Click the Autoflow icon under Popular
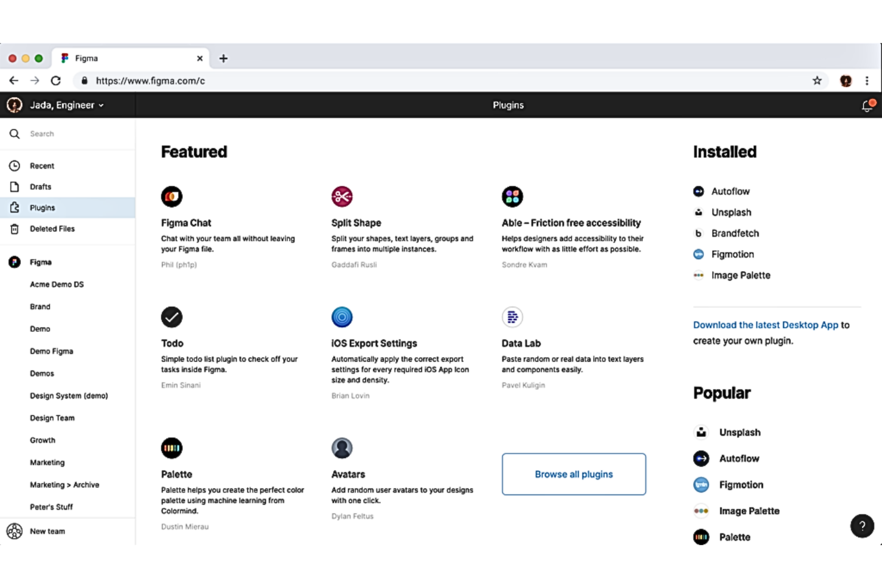Screen dimensions: 882x588 tap(701, 459)
